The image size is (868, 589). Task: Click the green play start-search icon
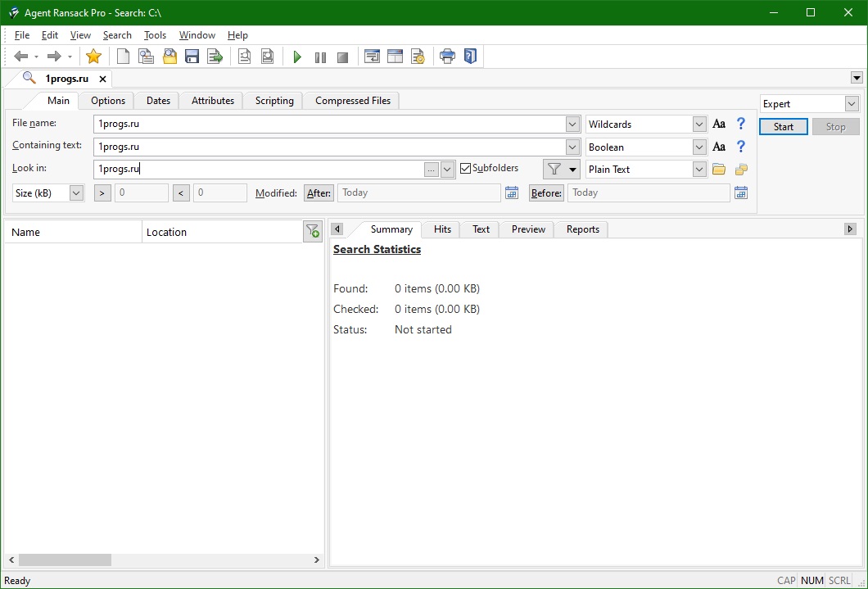(297, 57)
